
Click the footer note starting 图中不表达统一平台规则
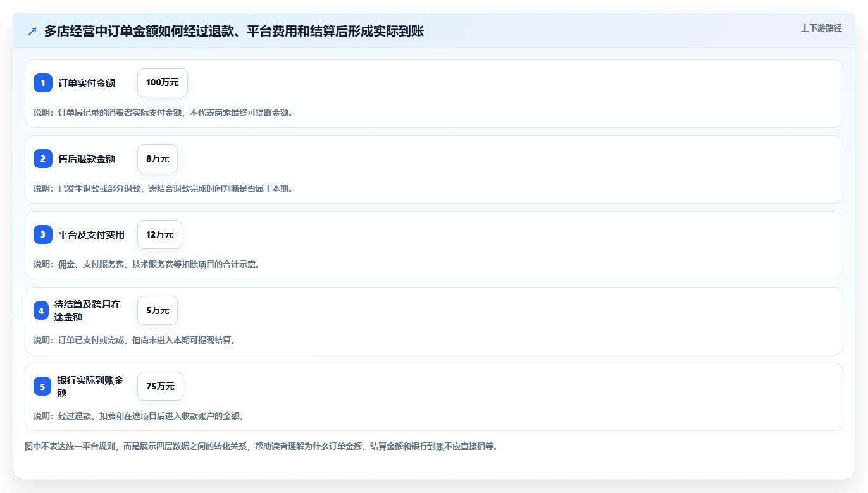(x=261, y=446)
